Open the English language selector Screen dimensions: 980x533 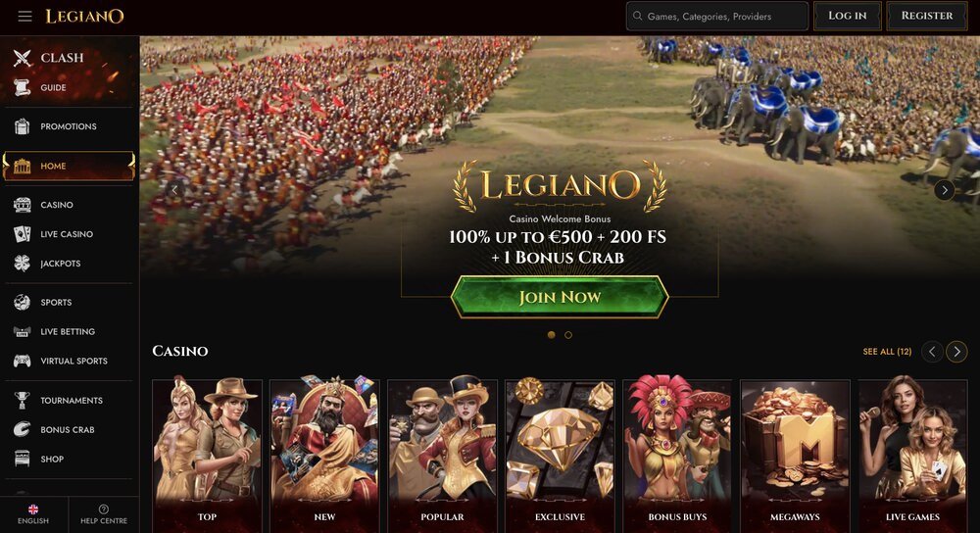tap(33, 514)
